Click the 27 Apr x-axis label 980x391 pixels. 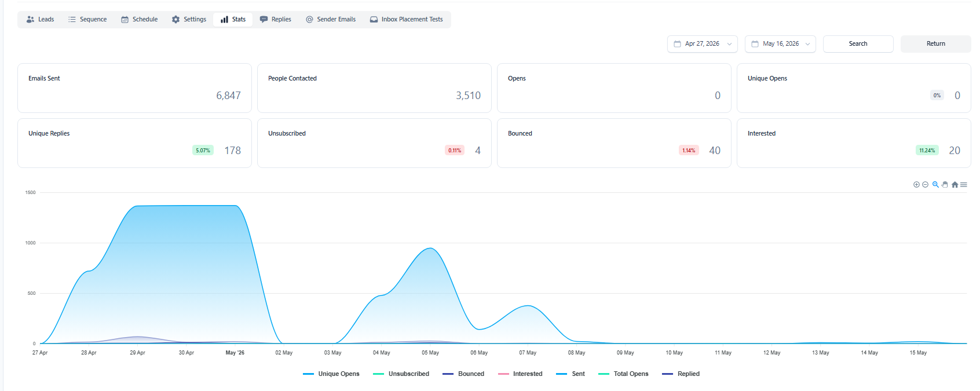[x=40, y=353]
